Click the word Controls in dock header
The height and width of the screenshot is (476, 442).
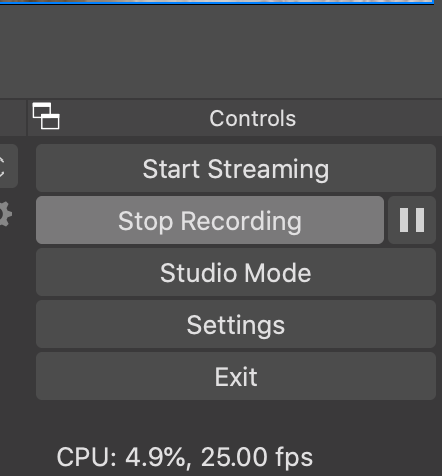[253, 118]
